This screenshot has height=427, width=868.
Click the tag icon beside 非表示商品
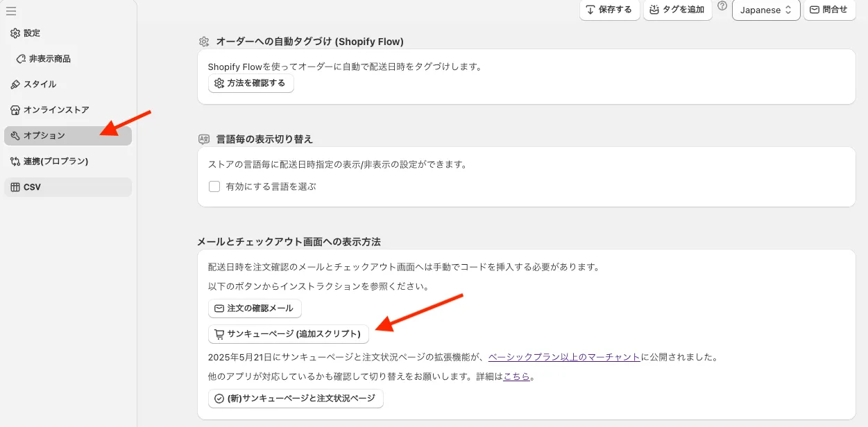click(22, 59)
